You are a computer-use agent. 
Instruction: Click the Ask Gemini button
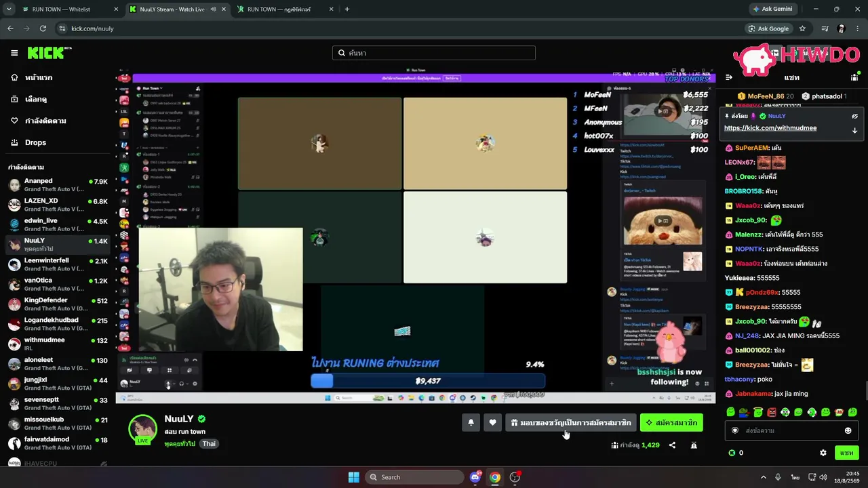772,9
